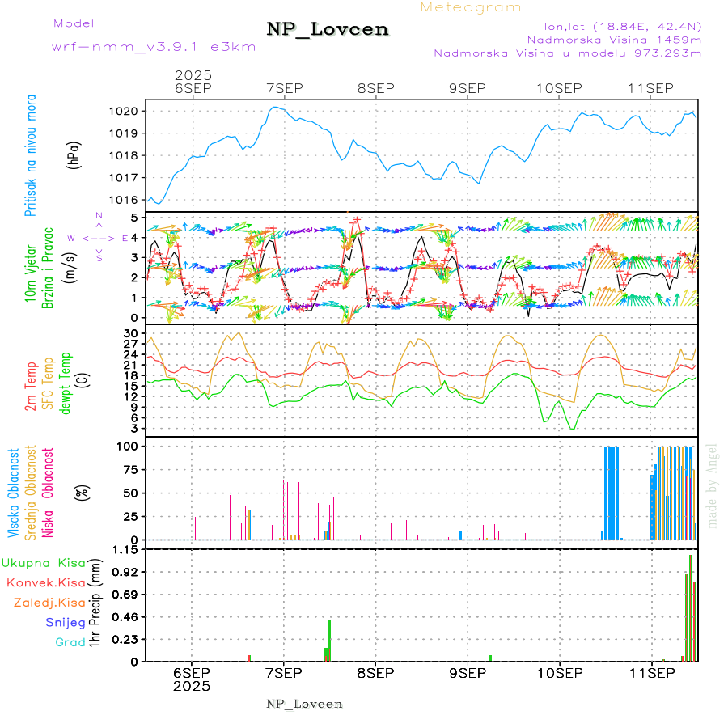The height and width of the screenshot is (728, 728).
Task: Click the green dewpt Temp axis label
Action: tap(66, 380)
